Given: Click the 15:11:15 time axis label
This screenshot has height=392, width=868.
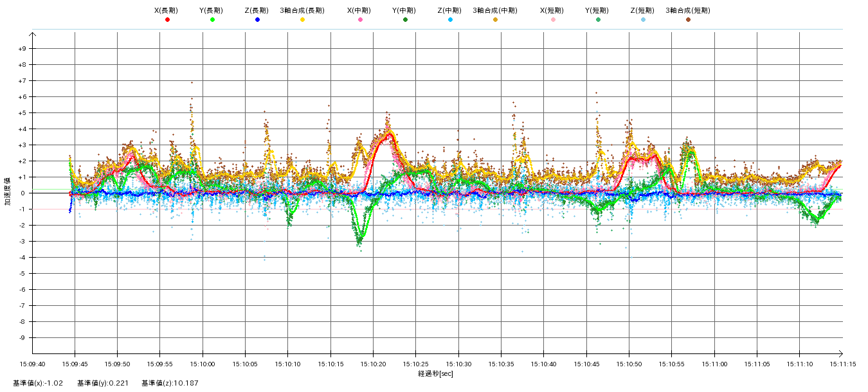Looking at the screenshot, I should [x=841, y=364].
